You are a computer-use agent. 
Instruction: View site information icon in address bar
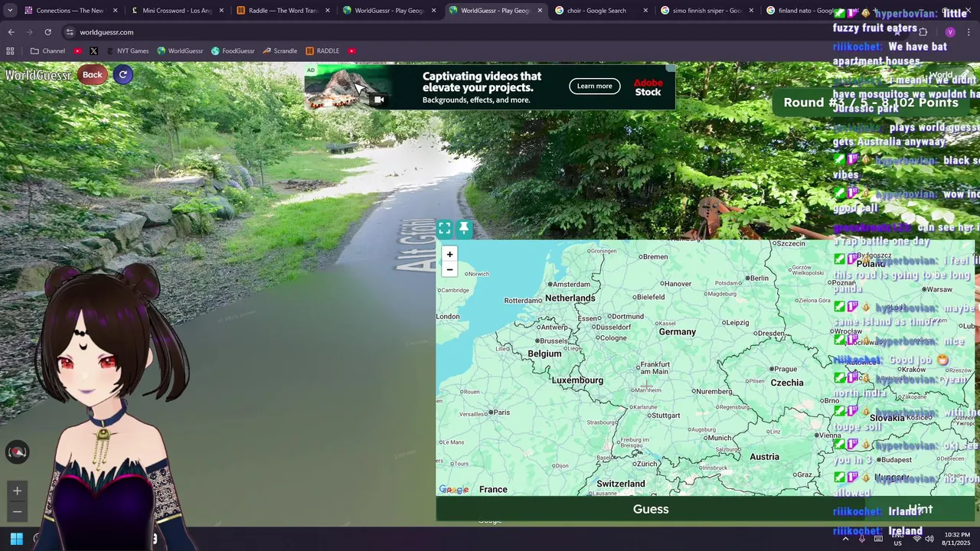[70, 32]
